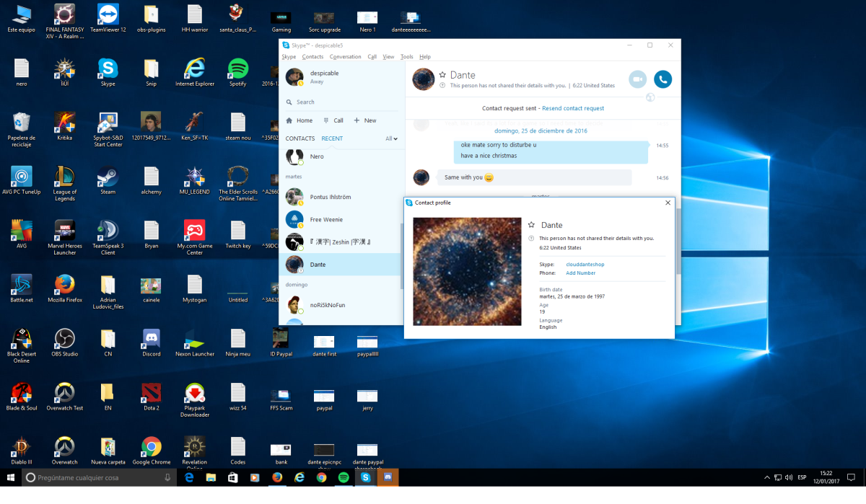Open the taskbar clock showing 15:22

tap(826, 477)
